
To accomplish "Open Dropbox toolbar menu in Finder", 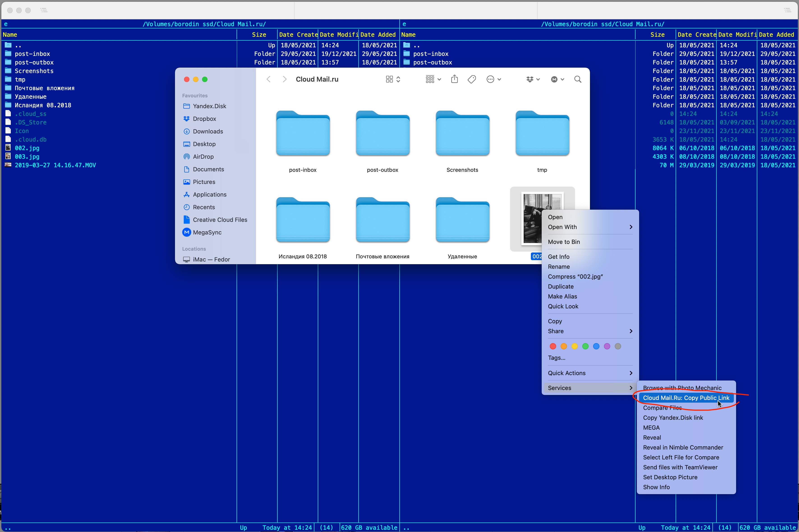I will click(533, 79).
